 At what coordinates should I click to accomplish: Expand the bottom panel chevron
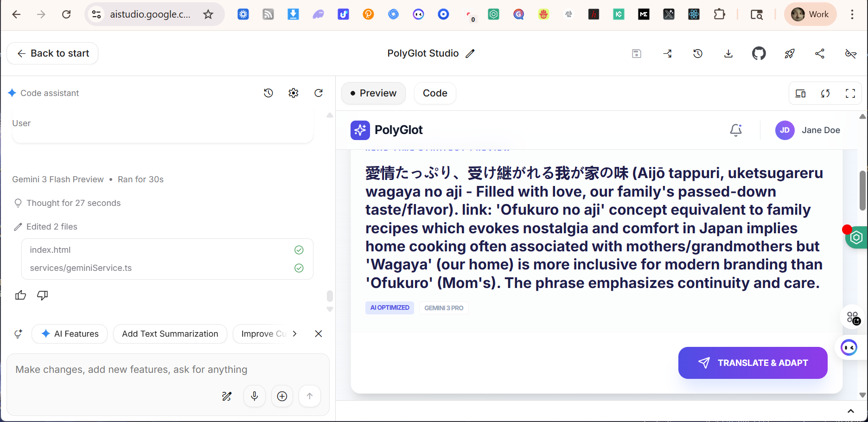(x=851, y=411)
